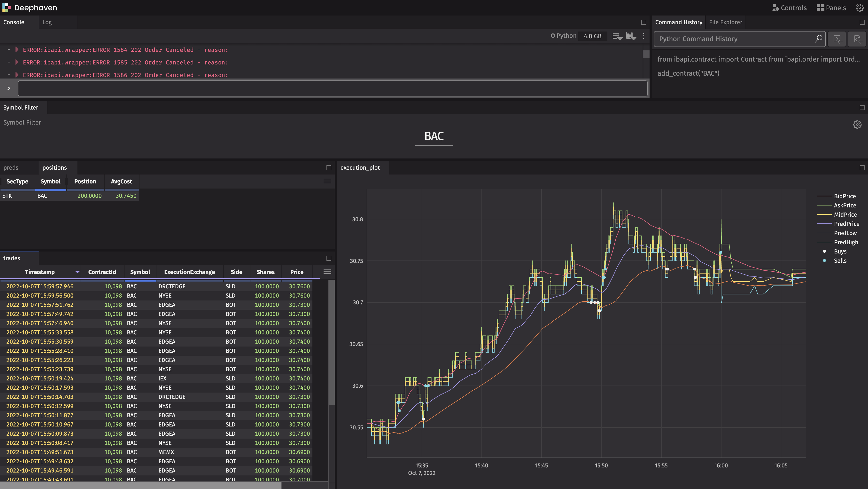This screenshot has height=489, width=868.
Task: Expand the ERROR 1586 log entry
Action: coord(16,75)
